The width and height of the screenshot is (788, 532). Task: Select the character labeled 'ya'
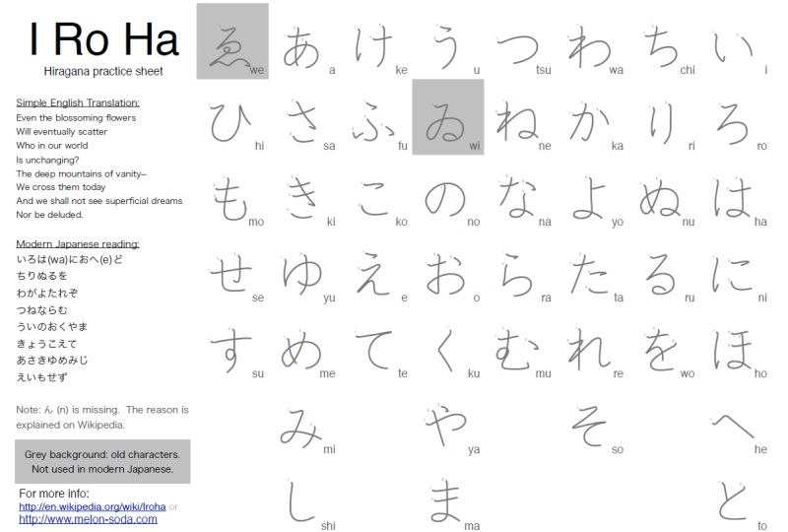click(445, 426)
